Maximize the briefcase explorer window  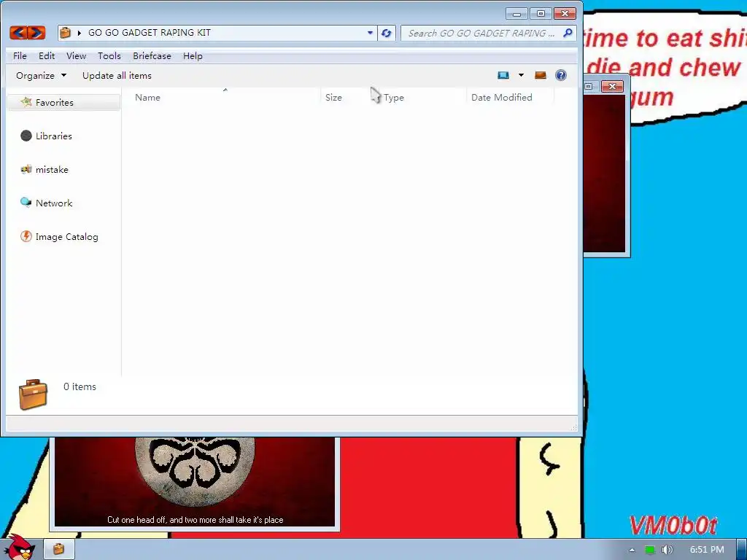(541, 14)
